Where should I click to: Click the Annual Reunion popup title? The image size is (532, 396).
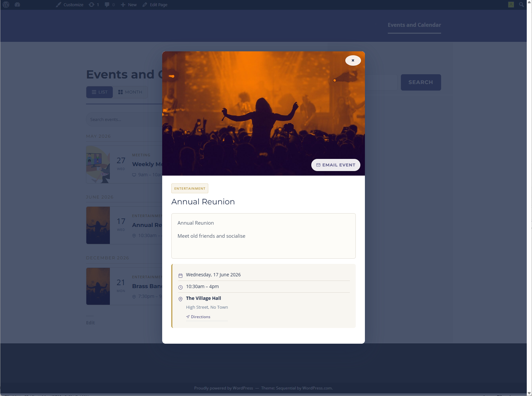tap(203, 202)
